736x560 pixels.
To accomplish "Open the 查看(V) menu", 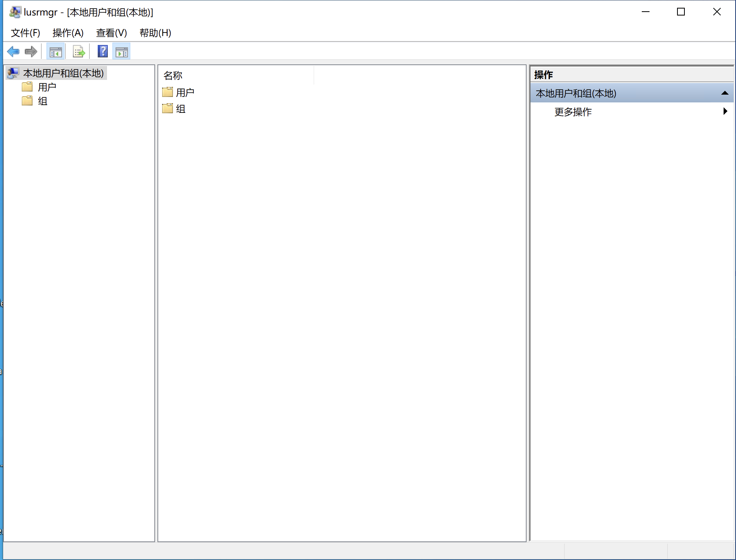I will 111,33.
